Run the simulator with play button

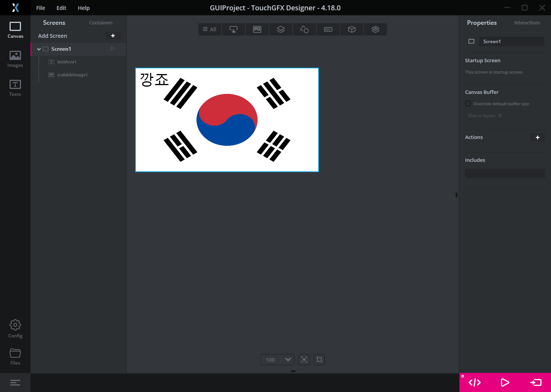(x=505, y=382)
